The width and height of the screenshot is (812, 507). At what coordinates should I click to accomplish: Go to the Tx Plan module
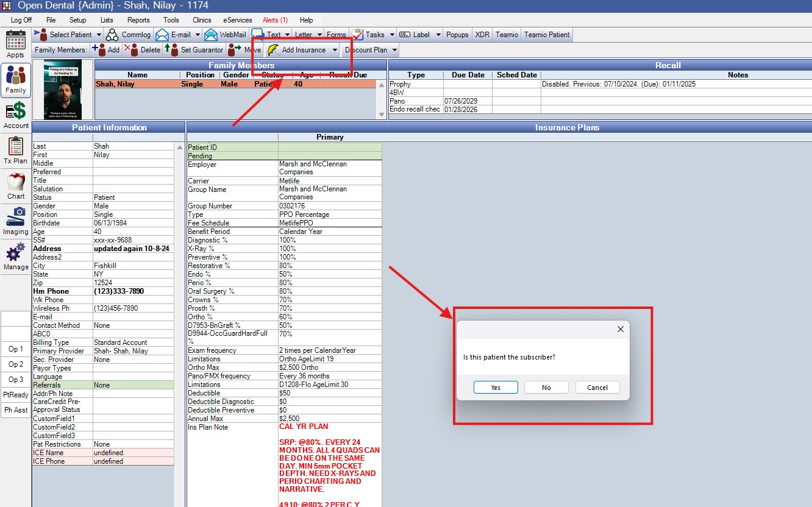click(15, 151)
